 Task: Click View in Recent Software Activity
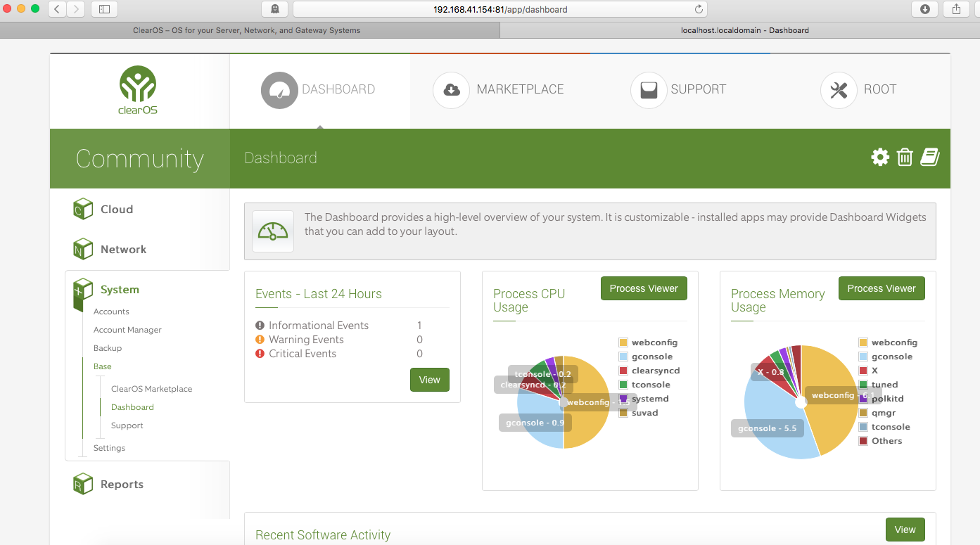[905, 530]
